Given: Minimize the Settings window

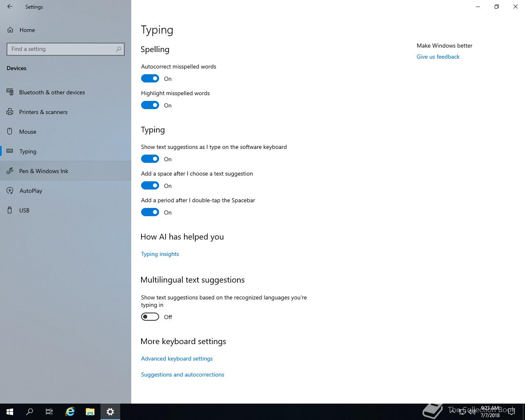Looking at the screenshot, I should point(478,7).
